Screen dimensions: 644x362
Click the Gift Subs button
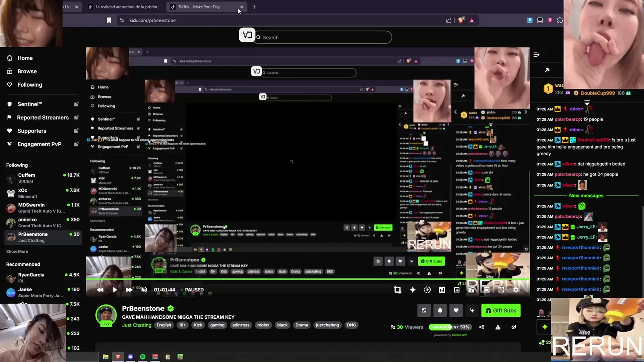pyautogui.click(x=501, y=310)
